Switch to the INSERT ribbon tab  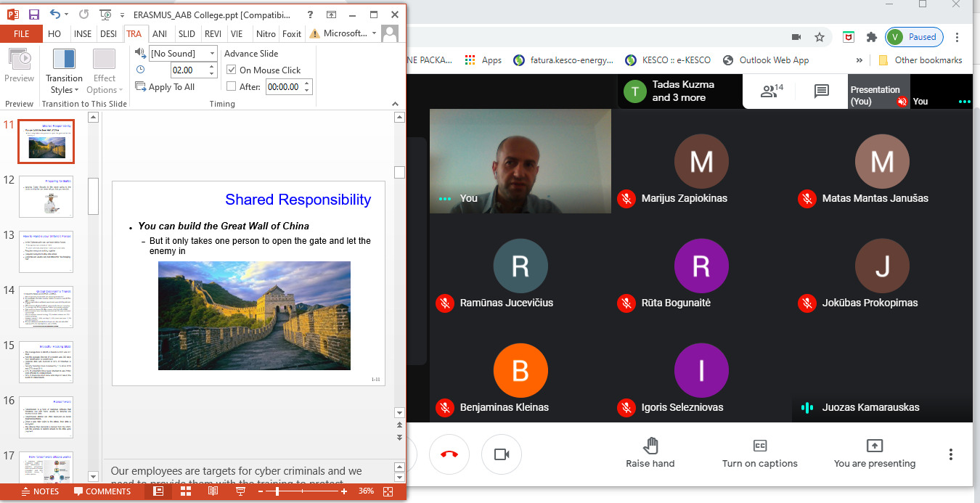tap(83, 33)
